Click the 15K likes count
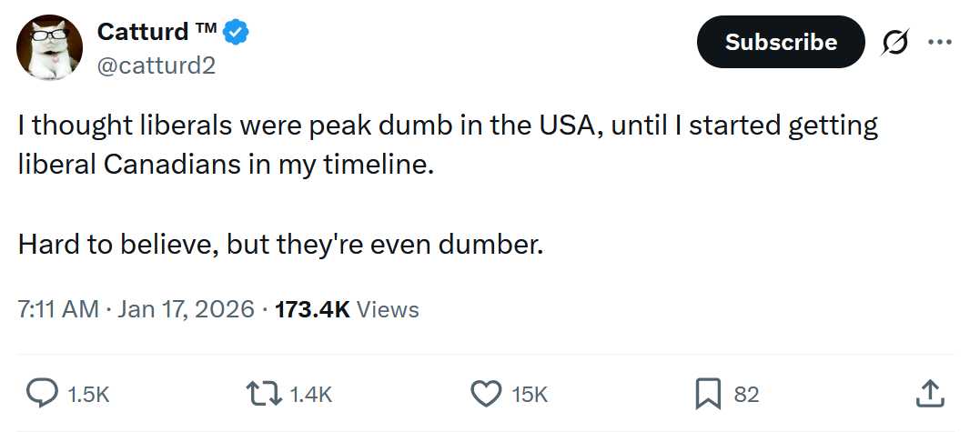The image size is (980, 432). click(530, 394)
